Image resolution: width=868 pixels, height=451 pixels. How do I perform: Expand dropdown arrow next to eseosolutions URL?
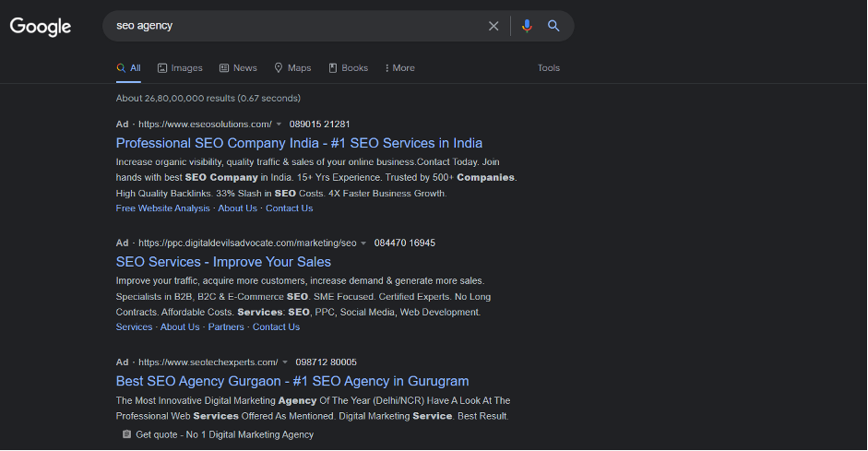pyautogui.click(x=279, y=125)
